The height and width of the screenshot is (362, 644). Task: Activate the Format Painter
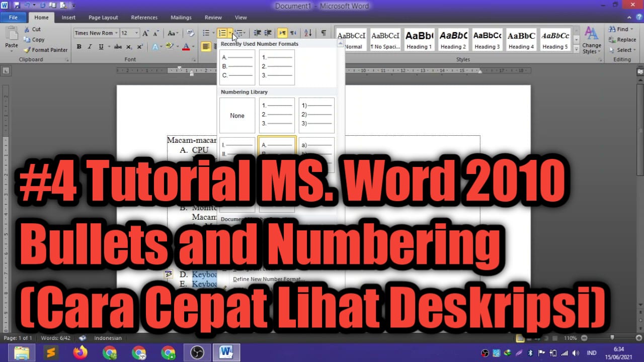[45, 50]
